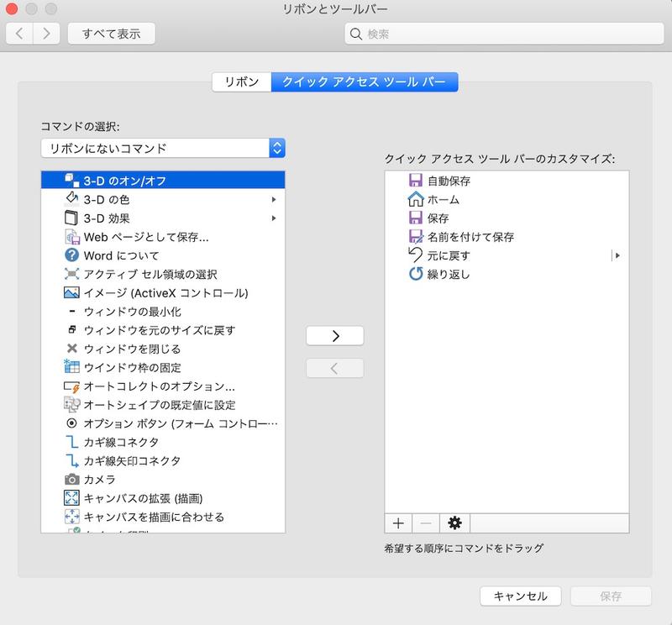Open the リボンにないコマンド dropdown
The height and width of the screenshot is (625, 672).
click(163, 149)
